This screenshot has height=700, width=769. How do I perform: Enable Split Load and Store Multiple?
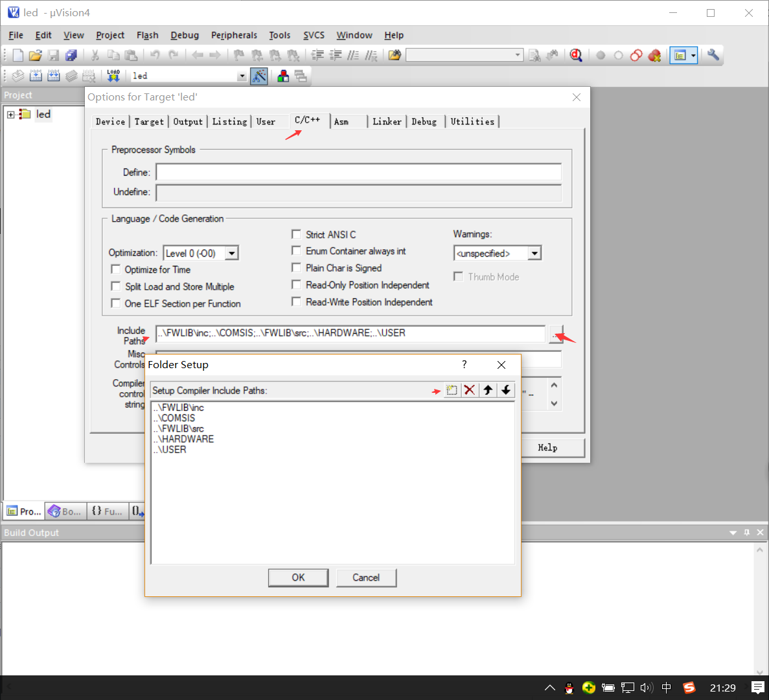point(116,286)
